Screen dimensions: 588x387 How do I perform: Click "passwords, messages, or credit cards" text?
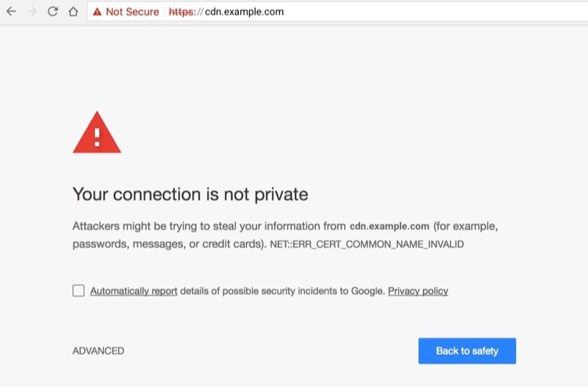point(168,244)
